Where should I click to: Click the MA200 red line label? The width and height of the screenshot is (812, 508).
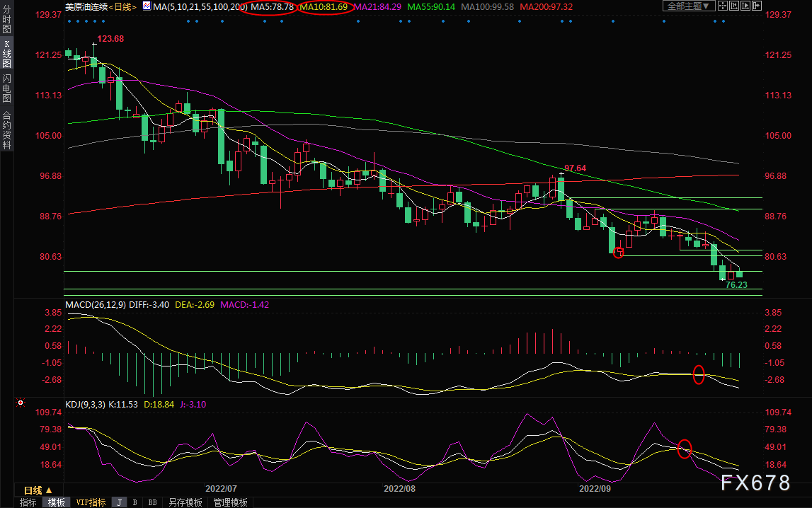547,7
